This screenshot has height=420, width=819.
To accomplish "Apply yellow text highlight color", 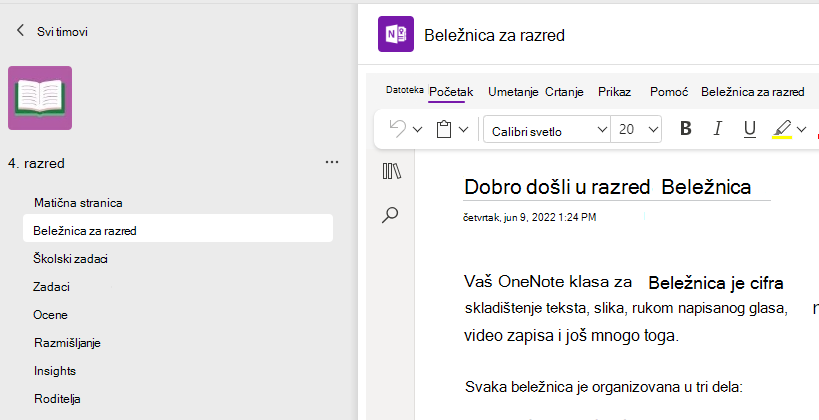I will point(782,129).
